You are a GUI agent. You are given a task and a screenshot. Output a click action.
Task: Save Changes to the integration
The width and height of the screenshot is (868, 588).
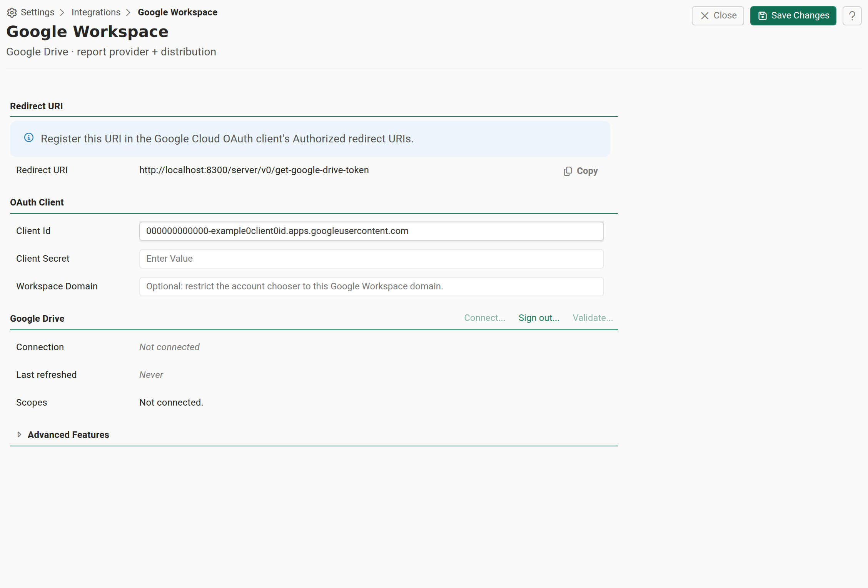(793, 16)
